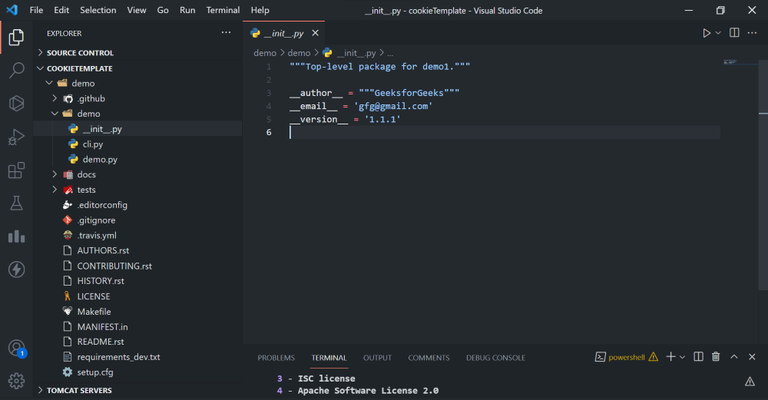Split the terminal panel
Image resolution: width=768 pixels, height=400 pixels.
tap(698, 357)
